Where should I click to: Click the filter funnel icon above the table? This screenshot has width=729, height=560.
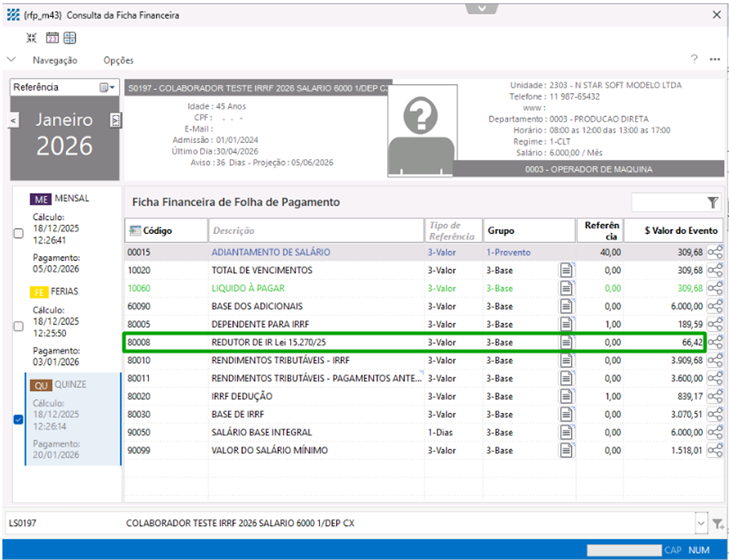(712, 202)
